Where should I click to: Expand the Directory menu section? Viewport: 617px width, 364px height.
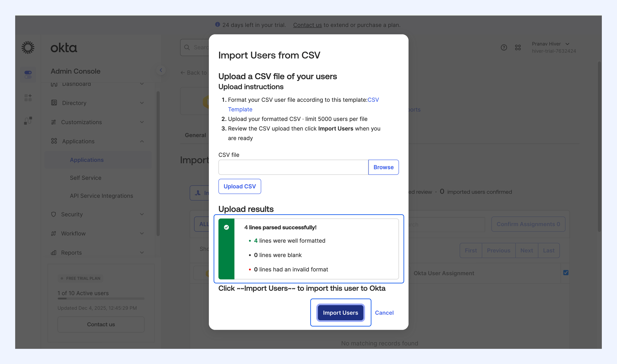point(142,103)
